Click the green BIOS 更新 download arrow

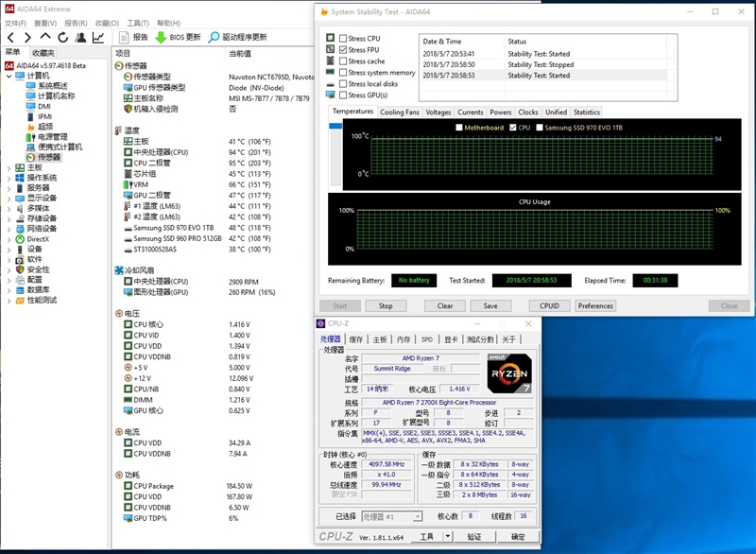point(161,37)
